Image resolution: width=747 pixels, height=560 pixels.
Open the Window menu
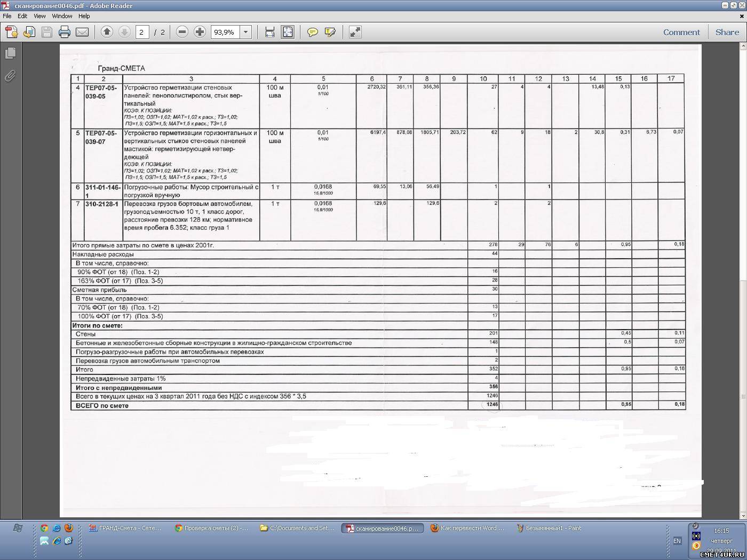click(62, 16)
